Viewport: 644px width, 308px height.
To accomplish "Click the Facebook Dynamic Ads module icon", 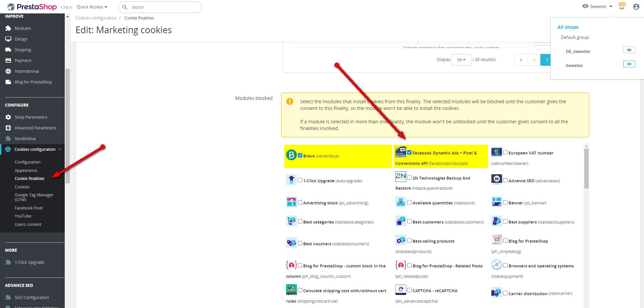I will (401, 152).
